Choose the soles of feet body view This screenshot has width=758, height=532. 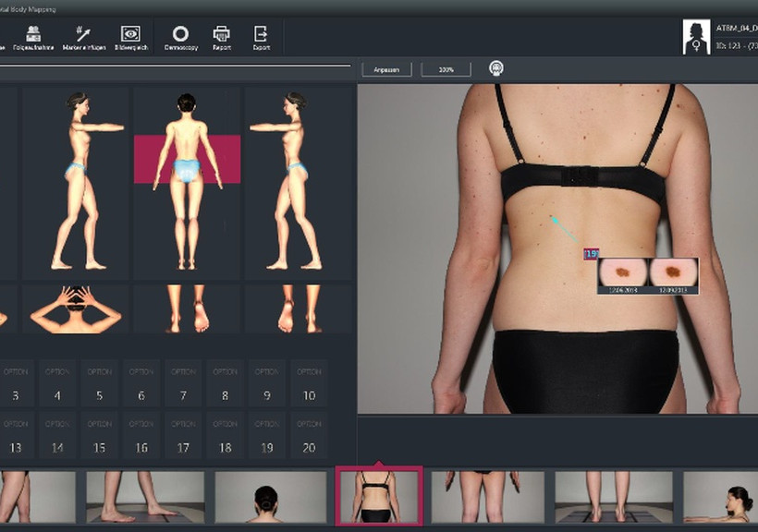point(187,308)
